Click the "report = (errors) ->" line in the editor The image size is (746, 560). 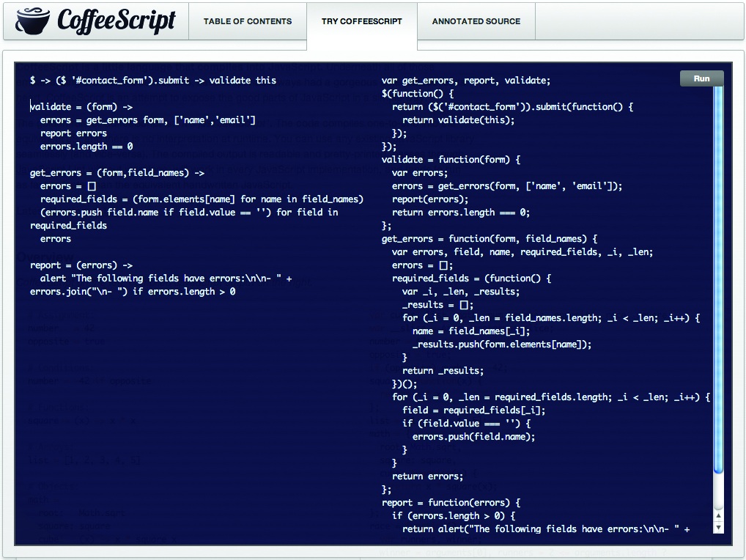[x=81, y=265]
